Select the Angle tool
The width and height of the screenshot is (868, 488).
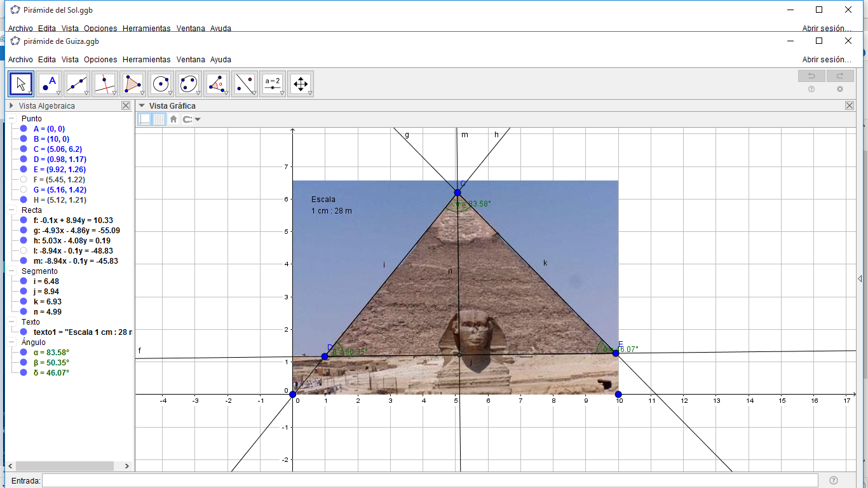[217, 83]
